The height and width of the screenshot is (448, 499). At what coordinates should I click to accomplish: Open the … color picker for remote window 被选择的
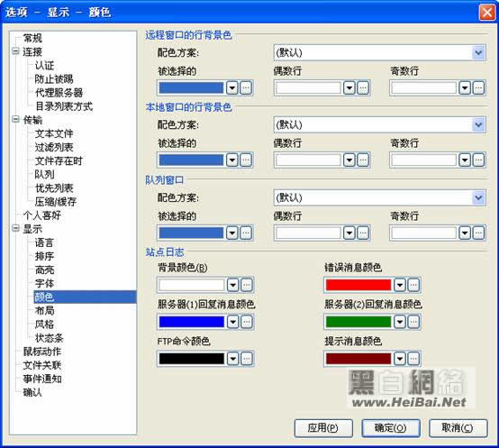tap(246, 87)
